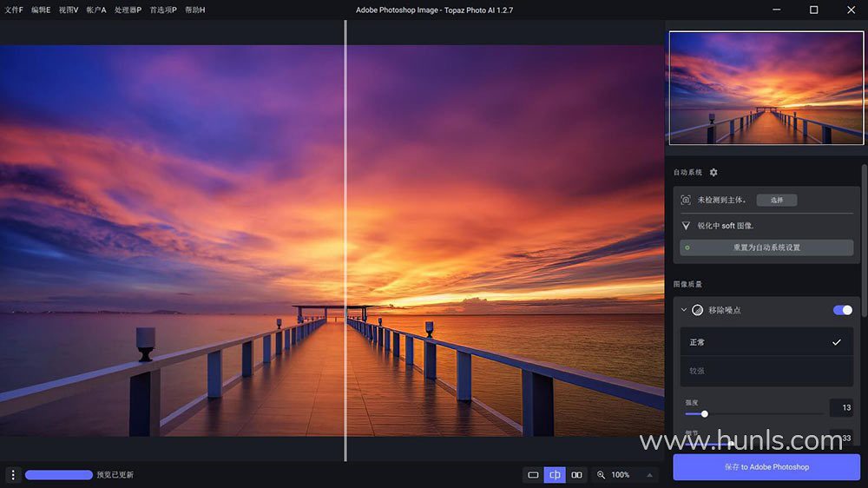Click the zoom magnifier icon

(x=602, y=475)
